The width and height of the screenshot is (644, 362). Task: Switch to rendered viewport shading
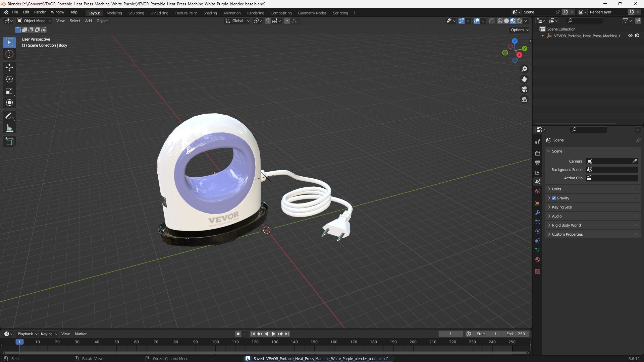(x=519, y=21)
